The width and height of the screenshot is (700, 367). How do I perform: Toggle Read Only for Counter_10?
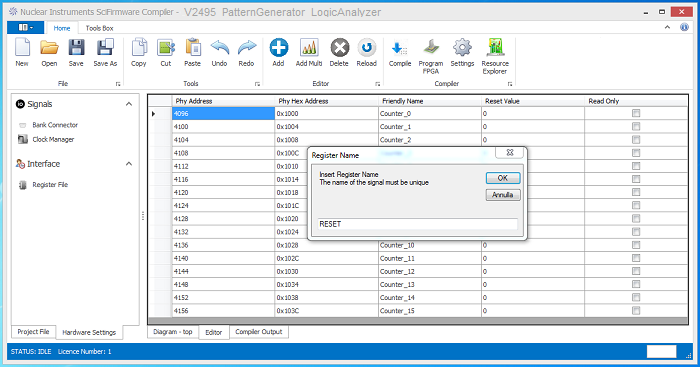pos(636,245)
